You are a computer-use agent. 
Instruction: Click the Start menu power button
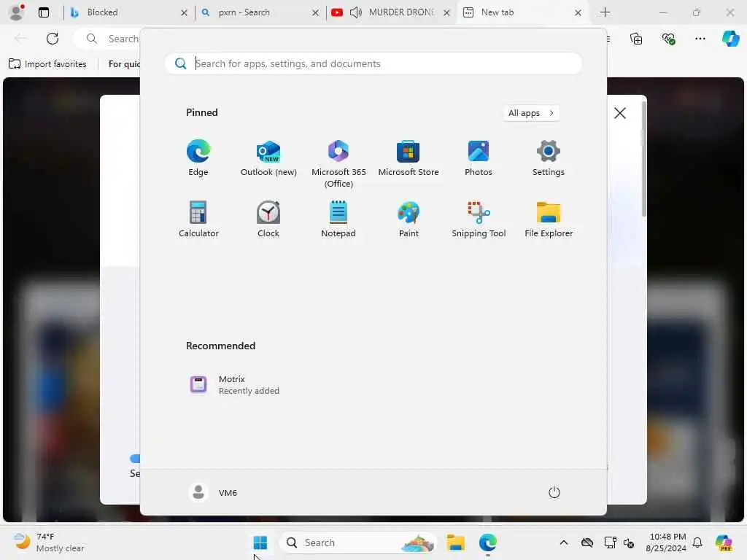coord(554,492)
